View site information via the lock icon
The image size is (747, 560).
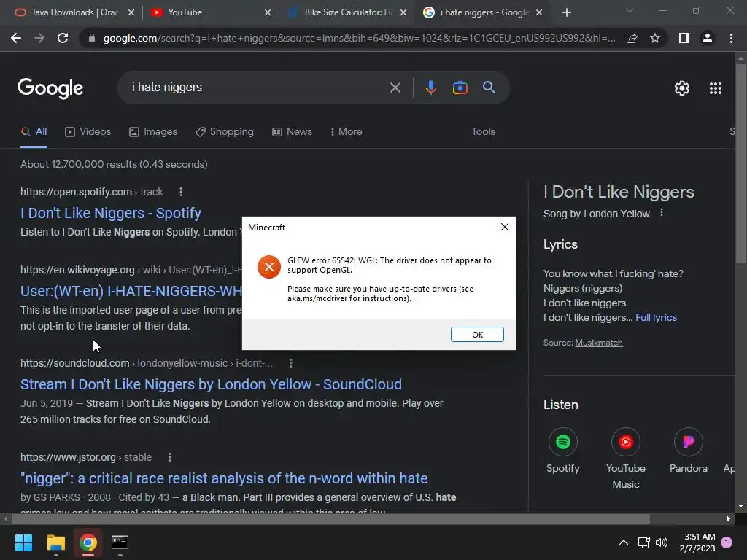92,38
